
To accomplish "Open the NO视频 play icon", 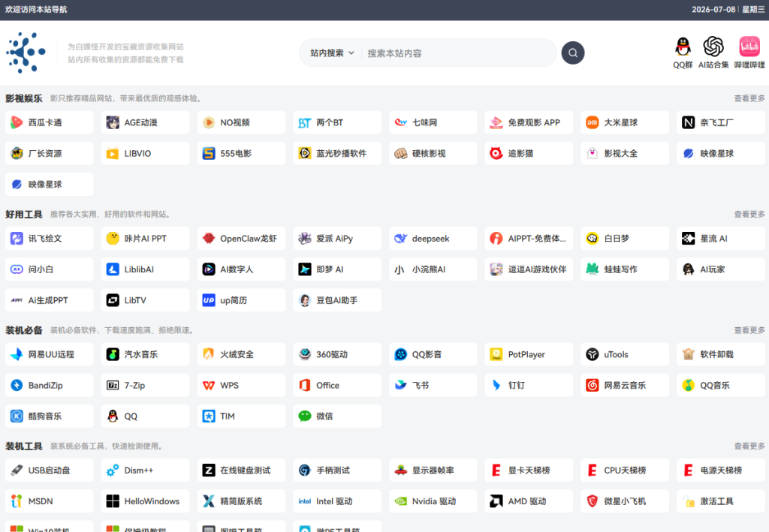I will pos(209,122).
